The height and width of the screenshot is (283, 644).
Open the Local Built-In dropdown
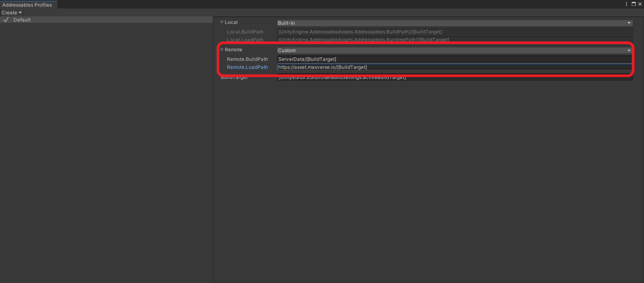pos(454,23)
